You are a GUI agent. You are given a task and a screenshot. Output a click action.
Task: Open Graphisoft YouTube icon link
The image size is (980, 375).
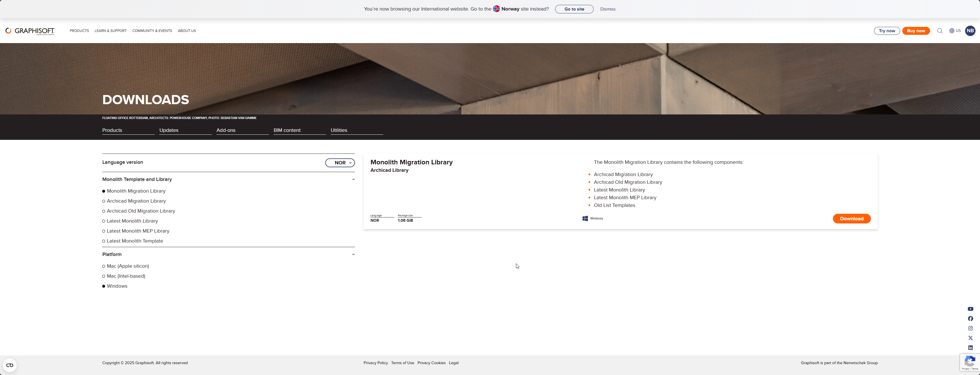pyautogui.click(x=971, y=309)
